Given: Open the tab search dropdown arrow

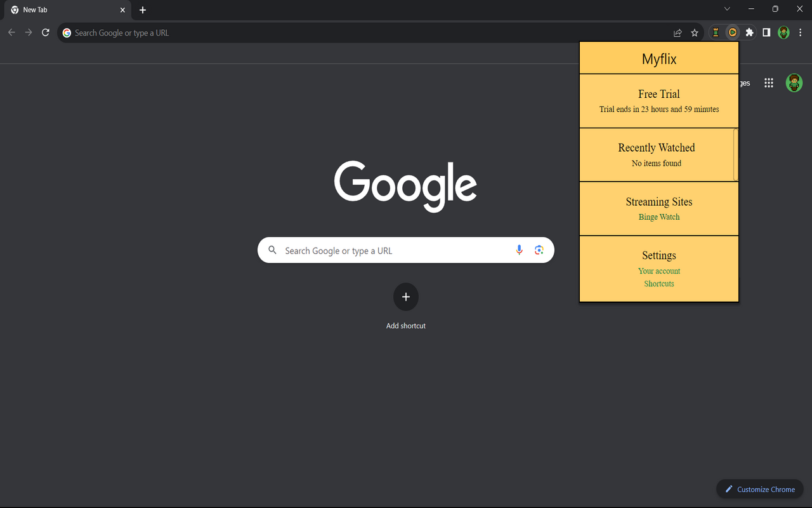Looking at the screenshot, I should (727, 9).
